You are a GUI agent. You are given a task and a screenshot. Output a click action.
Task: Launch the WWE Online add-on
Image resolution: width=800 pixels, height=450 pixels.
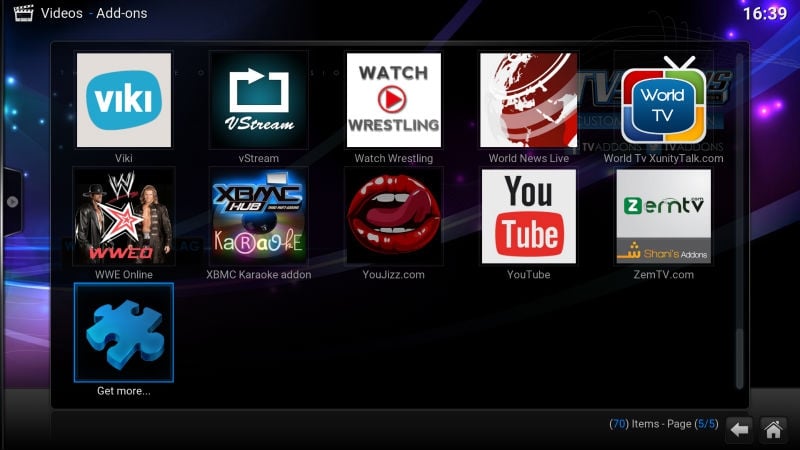click(124, 216)
